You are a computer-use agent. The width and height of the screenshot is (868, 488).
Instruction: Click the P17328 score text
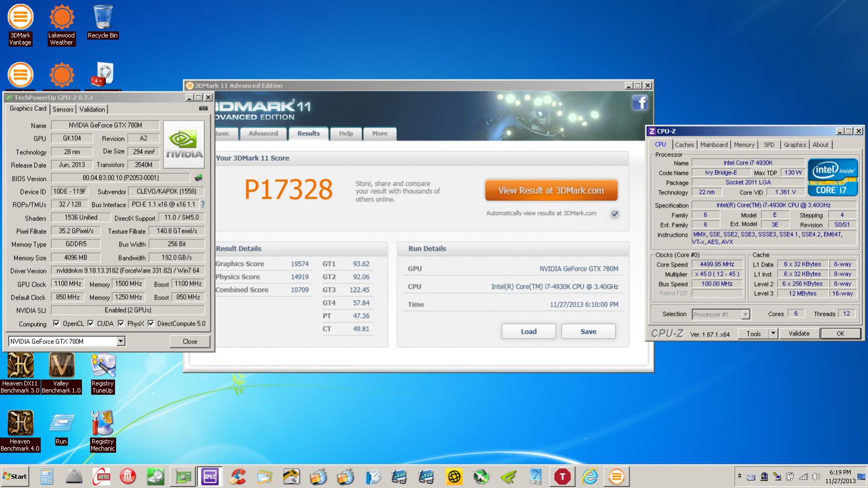coord(288,189)
